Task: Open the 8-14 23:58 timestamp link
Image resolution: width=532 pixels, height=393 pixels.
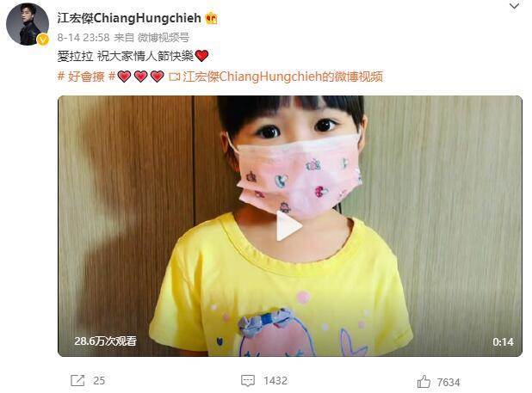Action: 84,37
